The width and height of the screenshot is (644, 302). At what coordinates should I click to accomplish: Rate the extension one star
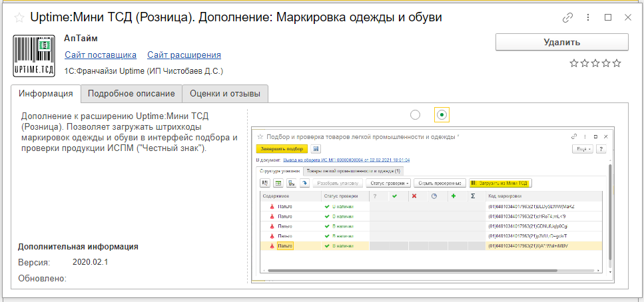pyautogui.click(x=573, y=63)
